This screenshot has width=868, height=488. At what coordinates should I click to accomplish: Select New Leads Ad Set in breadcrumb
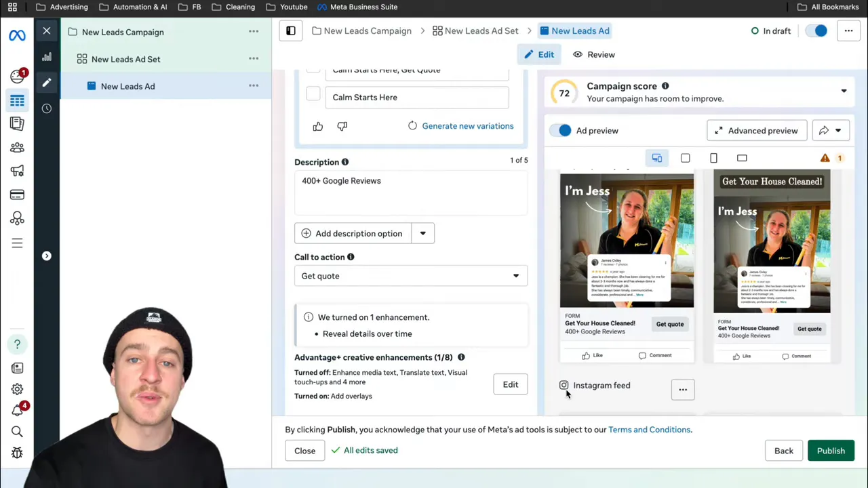tap(475, 30)
